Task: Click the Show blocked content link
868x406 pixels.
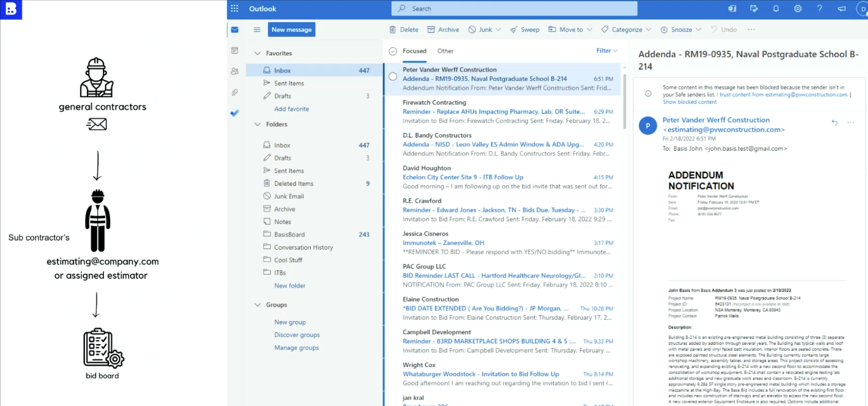Action: [689, 102]
